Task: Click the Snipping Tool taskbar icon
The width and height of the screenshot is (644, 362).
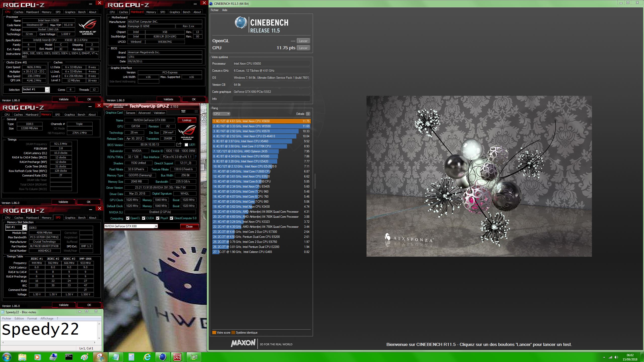Action: (x=100, y=357)
